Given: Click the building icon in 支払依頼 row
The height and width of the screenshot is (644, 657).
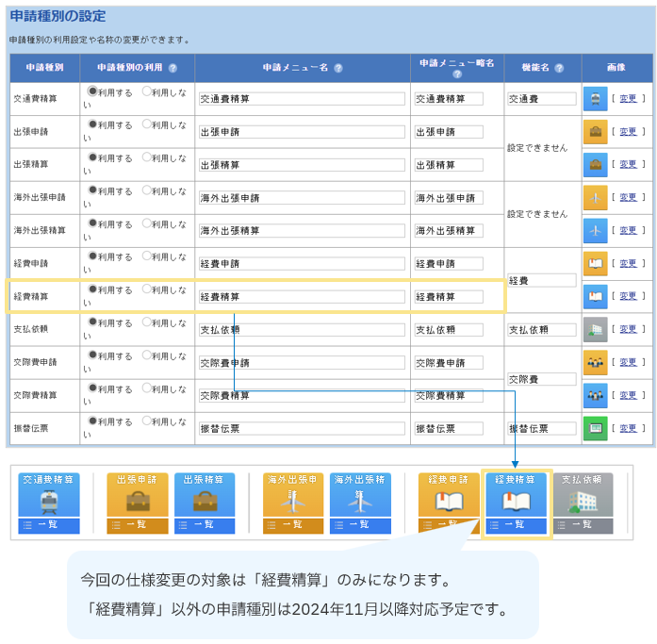Looking at the screenshot, I should (x=595, y=330).
